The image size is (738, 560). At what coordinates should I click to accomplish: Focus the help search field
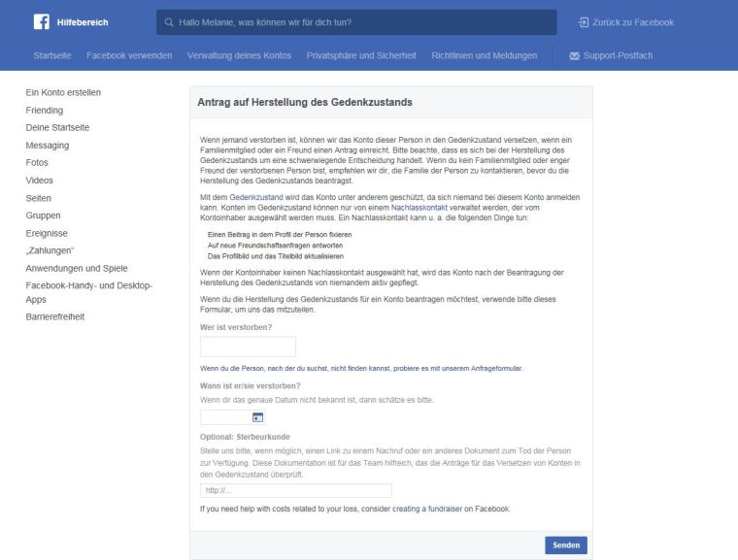pos(356,22)
